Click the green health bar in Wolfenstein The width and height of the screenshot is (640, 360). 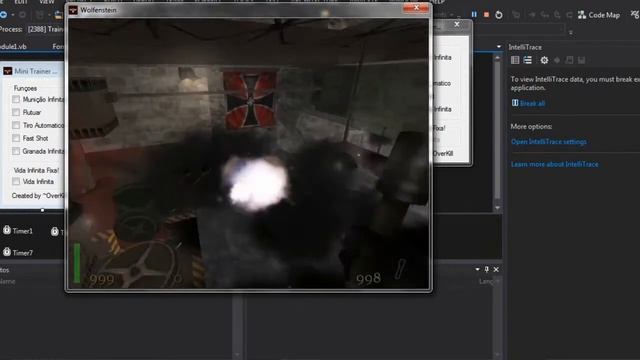(x=77, y=263)
